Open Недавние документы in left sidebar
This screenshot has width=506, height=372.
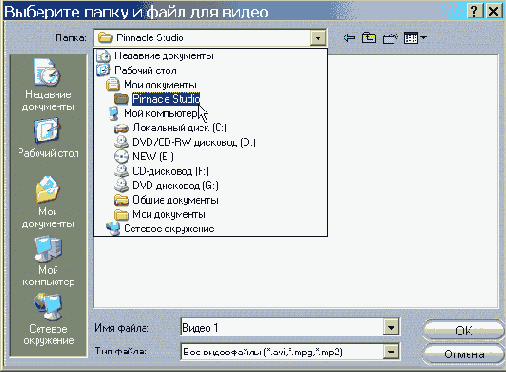[x=48, y=85]
